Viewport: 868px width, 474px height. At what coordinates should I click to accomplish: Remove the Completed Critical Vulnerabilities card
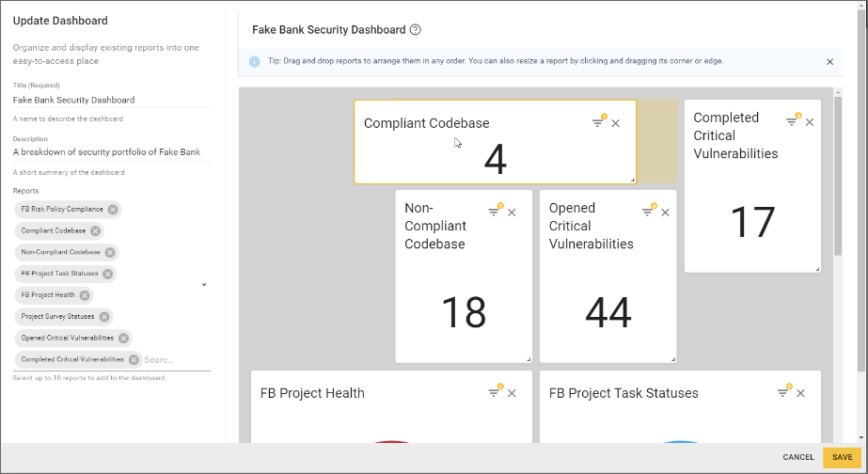click(x=810, y=122)
